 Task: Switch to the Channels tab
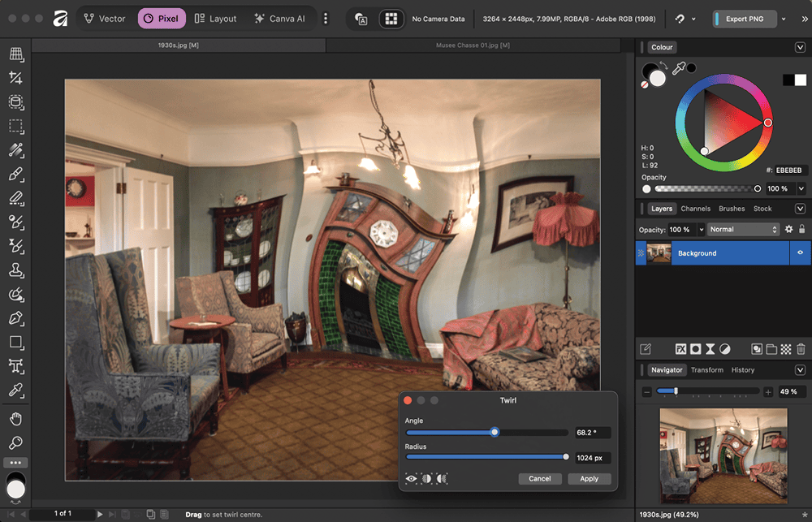[695, 209]
